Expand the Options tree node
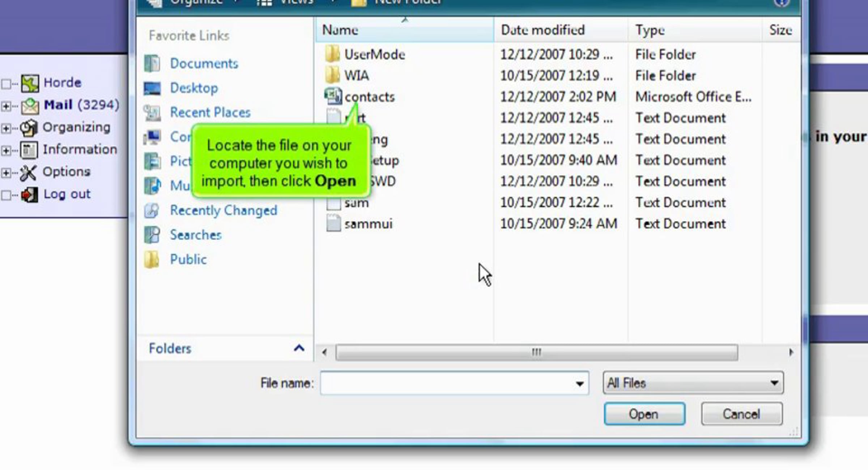 (x=6, y=172)
